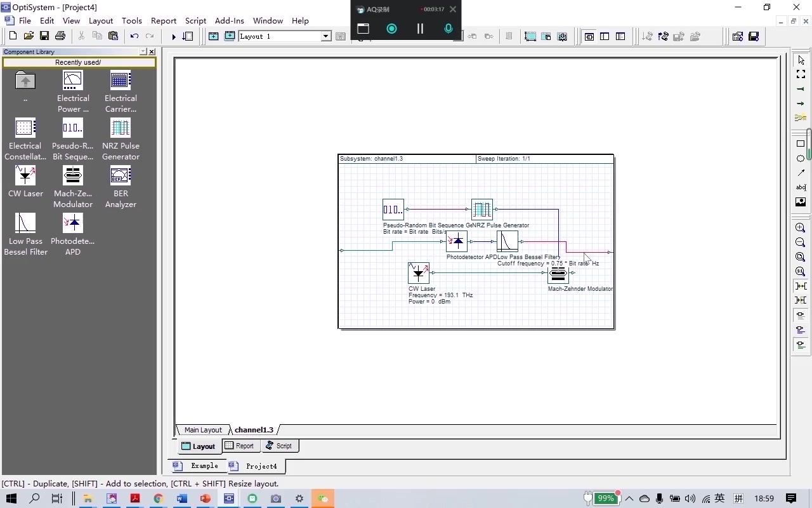The image size is (812, 508).
Task: Open the Script menu
Action: click(195, 20)
